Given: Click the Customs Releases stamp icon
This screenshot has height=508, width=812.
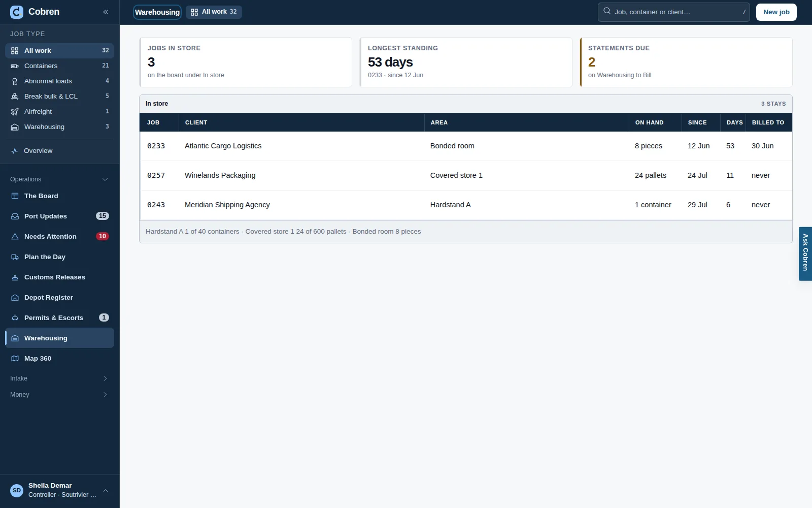Looking at the screenshot, I should 15,277.
